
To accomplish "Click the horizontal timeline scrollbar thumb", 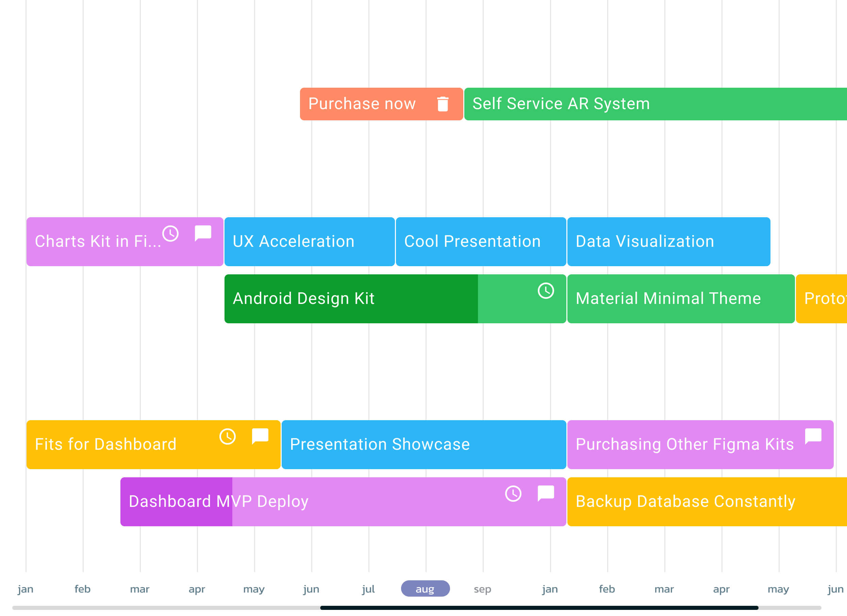I will (539, 608).
